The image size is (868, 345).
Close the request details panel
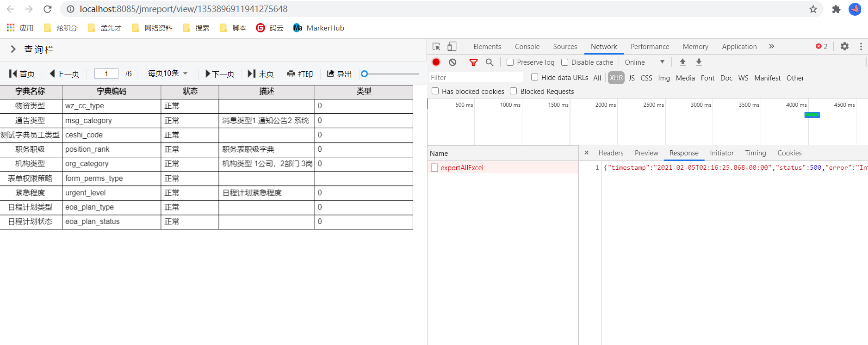click(x=586, y=153)
